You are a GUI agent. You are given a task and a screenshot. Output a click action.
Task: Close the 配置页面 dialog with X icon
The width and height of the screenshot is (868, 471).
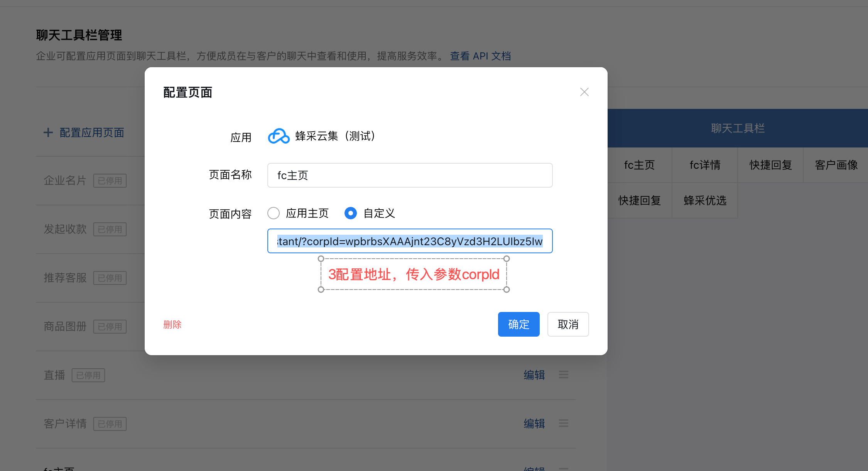coord(584,92)
